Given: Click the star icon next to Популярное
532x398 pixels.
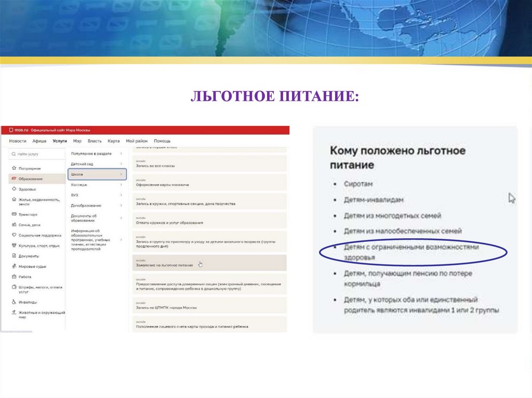Looking at the screenshot, I should 14,168.
